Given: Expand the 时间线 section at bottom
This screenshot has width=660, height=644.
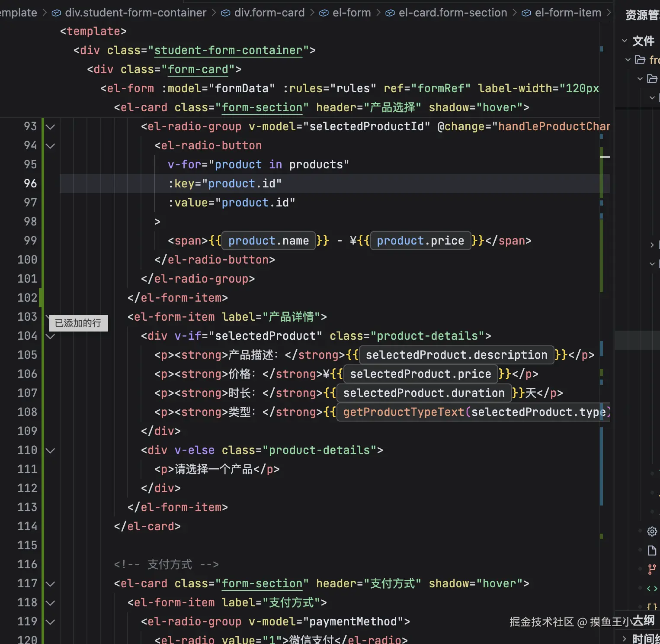Looking at the screenshot, I should [x=625, y=638].
